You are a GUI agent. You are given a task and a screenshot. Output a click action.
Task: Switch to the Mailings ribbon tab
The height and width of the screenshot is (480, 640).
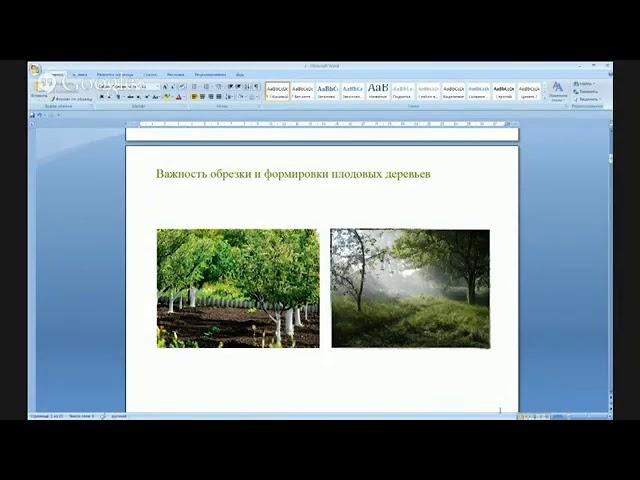coord(176,75)
